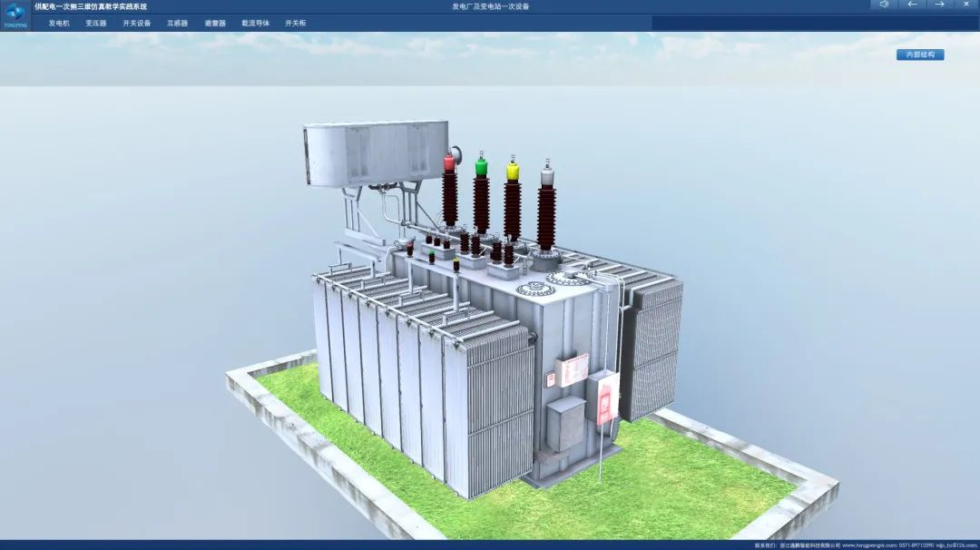Select the 载流导体 menu item

[255, 23]
